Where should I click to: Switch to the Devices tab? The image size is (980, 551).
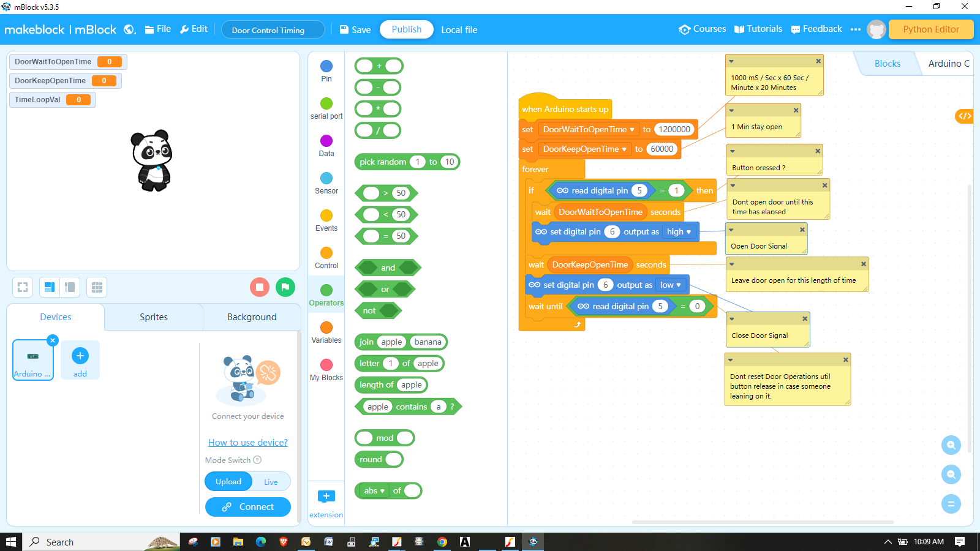(x=56, y=317)
